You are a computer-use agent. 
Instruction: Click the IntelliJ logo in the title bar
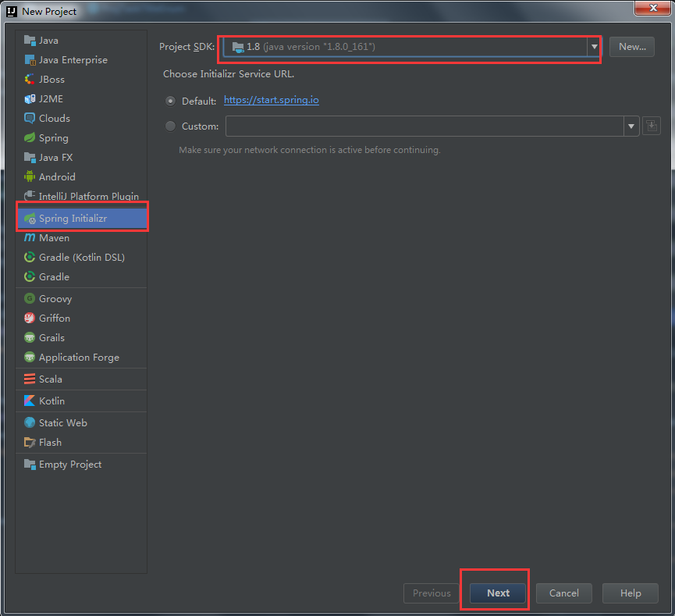pos(12,12)
